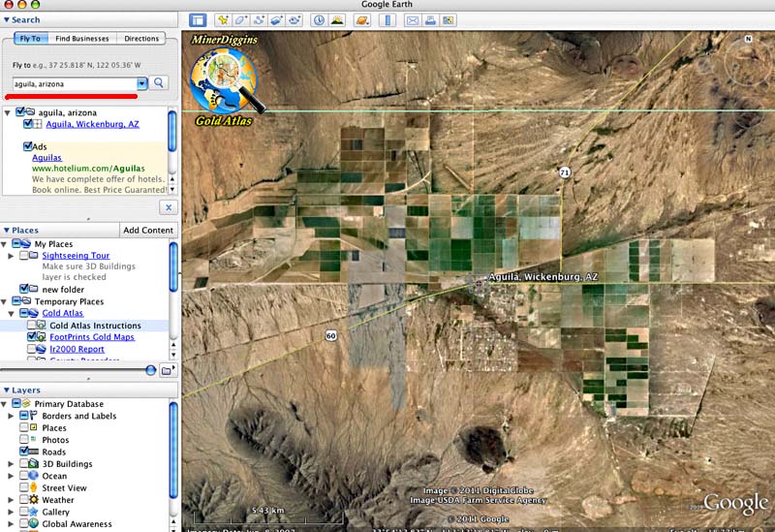Click the Add Content button
This screenshot has height=532, width=775.
[x=148, y=231]
